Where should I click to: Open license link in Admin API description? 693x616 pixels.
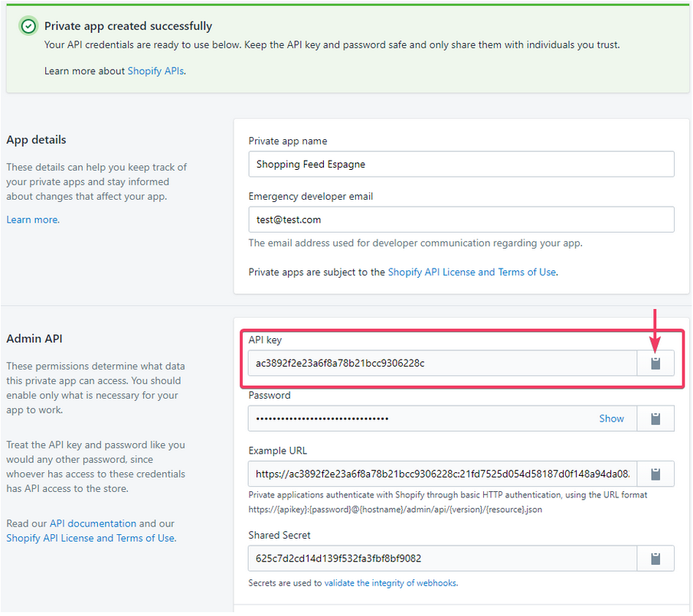[x=90, y=538]
